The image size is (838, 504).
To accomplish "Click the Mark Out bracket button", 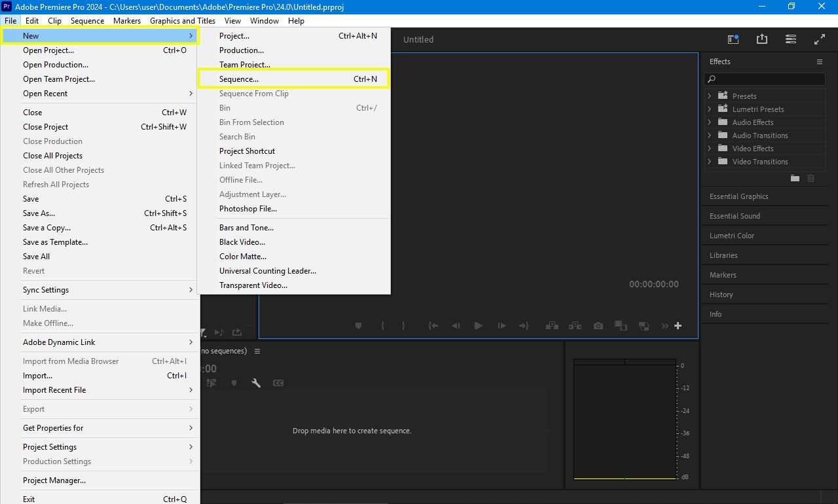I will point(403,325).
